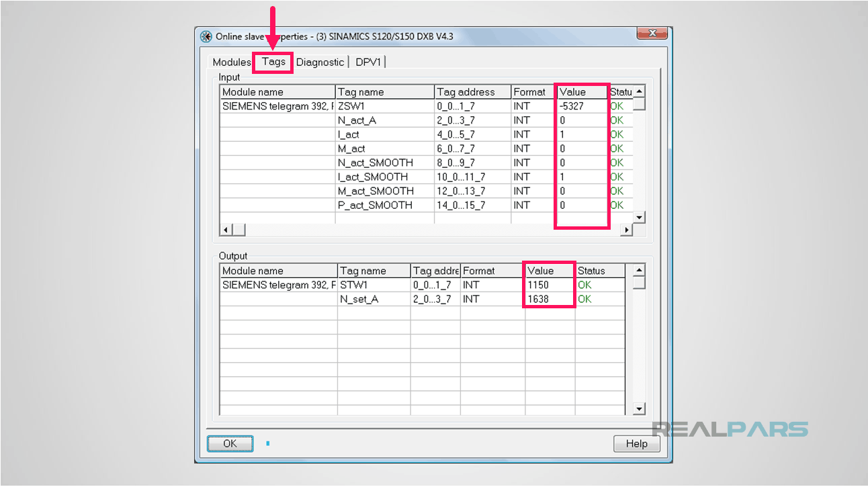Click the Input table's vertical scrollbar thumb
Screen dimensions: 868x487
tap(640, 103)
